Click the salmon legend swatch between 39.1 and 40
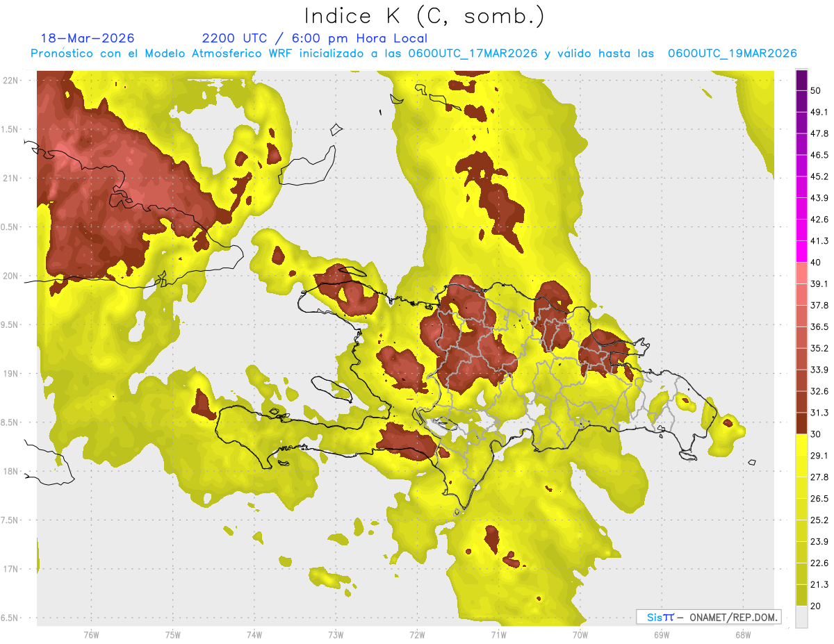The image size is (834, 644). coord(802,273)
